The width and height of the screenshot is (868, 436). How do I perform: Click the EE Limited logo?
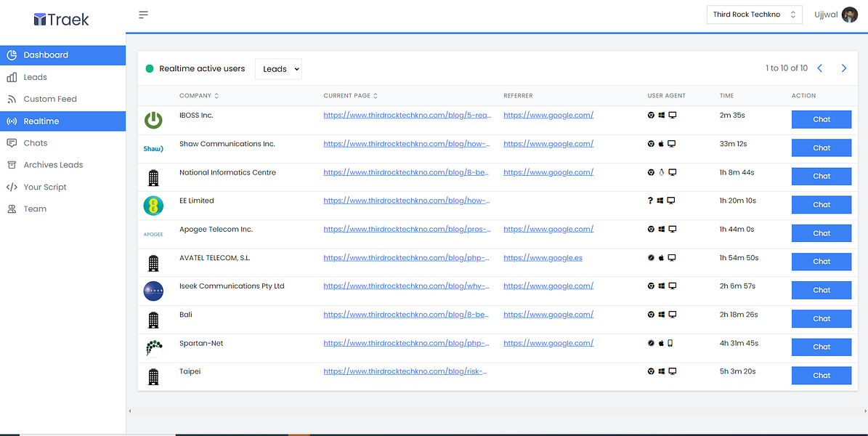click(x=153, y=206)
